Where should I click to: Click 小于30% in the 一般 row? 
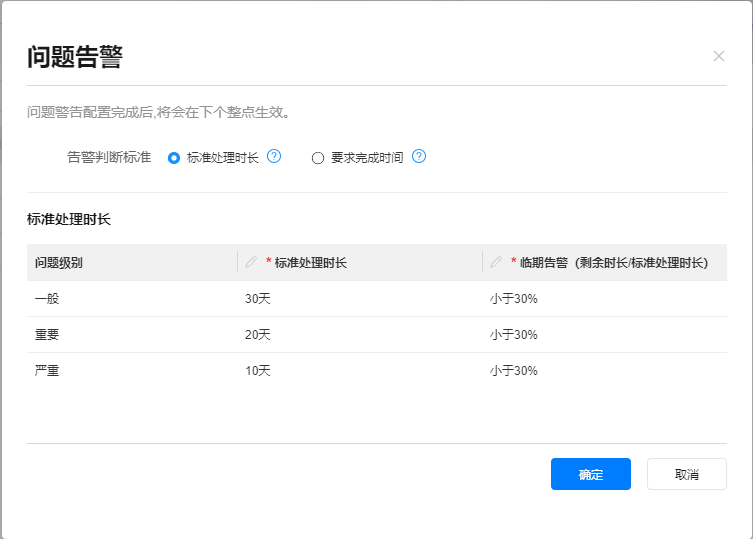tap(513, 299)
